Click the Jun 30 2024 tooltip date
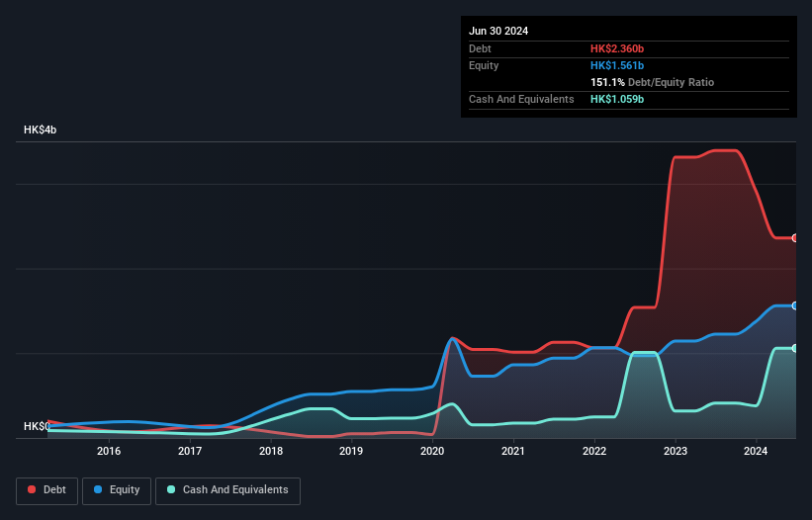 [x=498, y=31]
